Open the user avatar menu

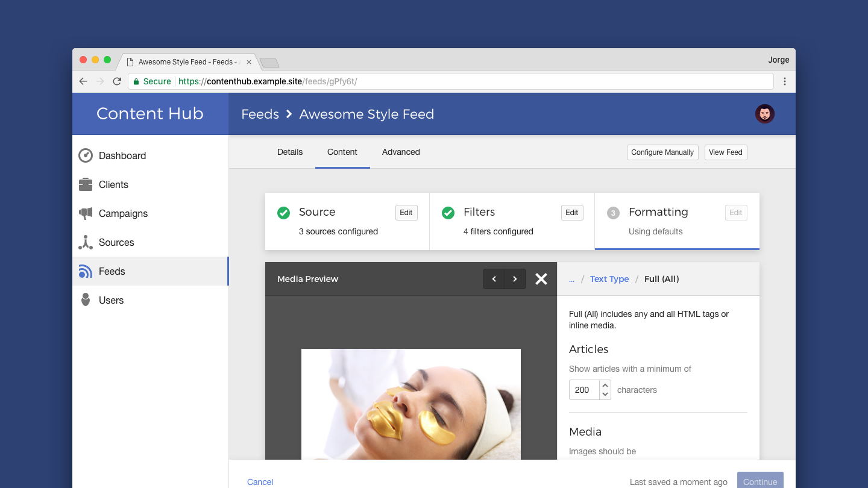click(x=764, y=114)
